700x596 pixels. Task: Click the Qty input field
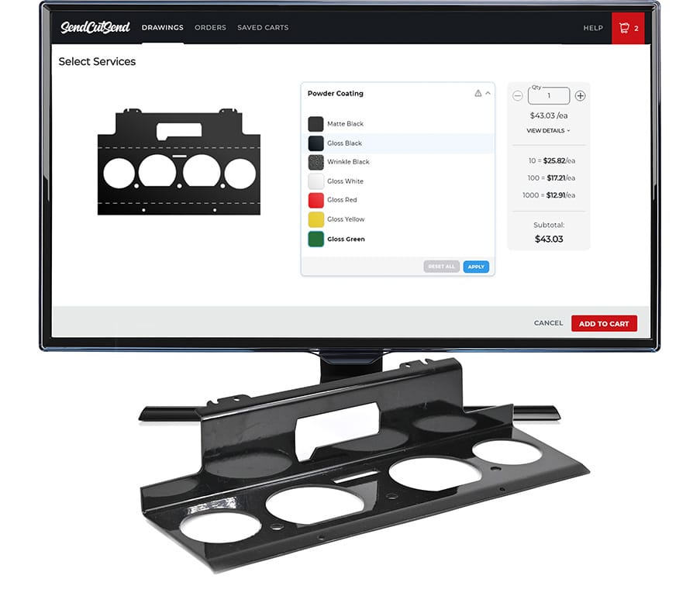click(x=549, y=96)
